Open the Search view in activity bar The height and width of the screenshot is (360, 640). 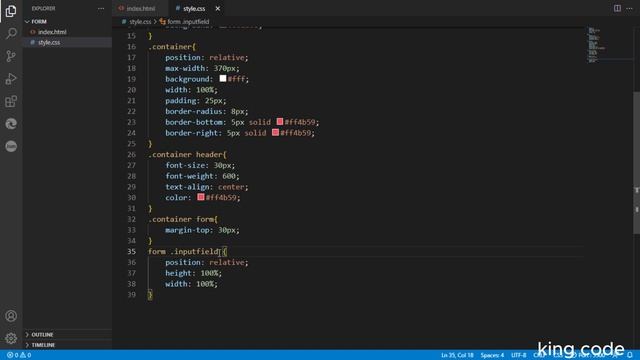pyautogui.click(x=11, y=33)
